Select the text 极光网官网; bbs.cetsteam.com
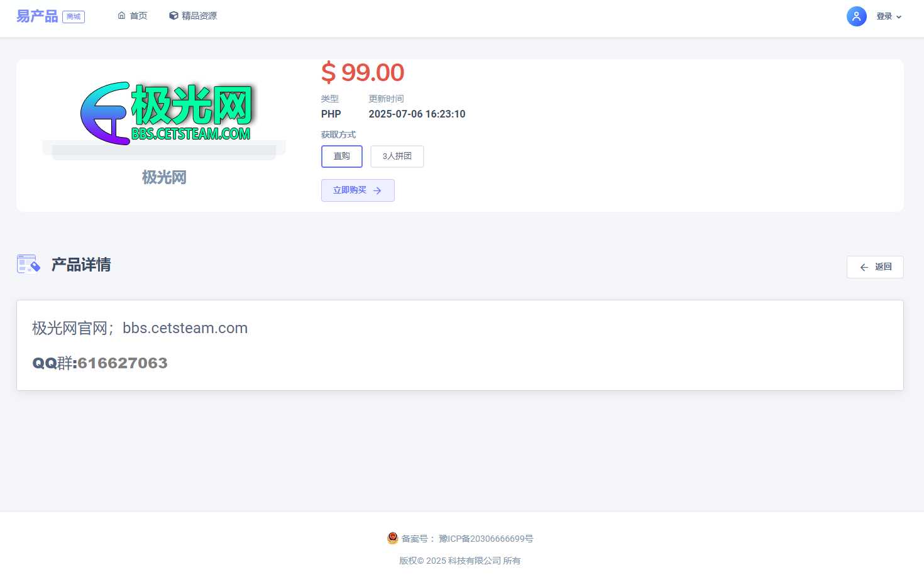Image resolution: width=924 pixels, height=582 pixels. [140, 328]
